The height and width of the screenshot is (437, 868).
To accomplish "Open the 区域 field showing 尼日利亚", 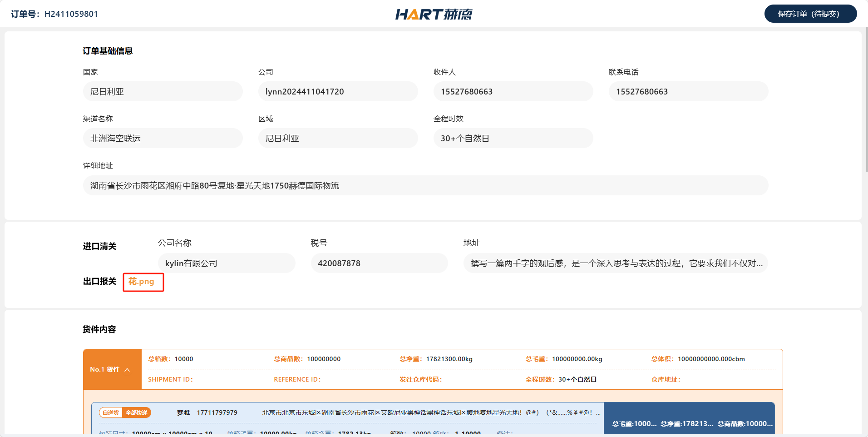I will point(338,139).
